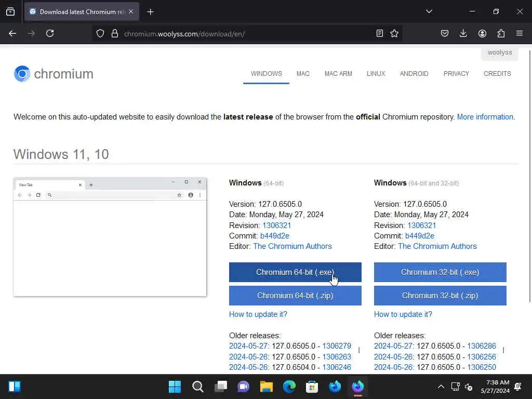
Task: Click the page vertical scrollbar
Action: pyautogui.click(x=530, y=177)
